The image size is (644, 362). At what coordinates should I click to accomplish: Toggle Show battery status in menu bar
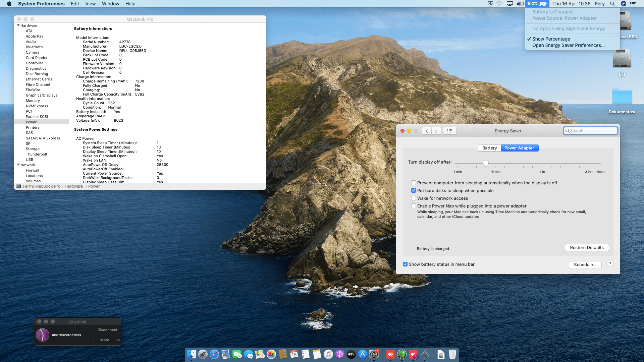pos(405,264)
